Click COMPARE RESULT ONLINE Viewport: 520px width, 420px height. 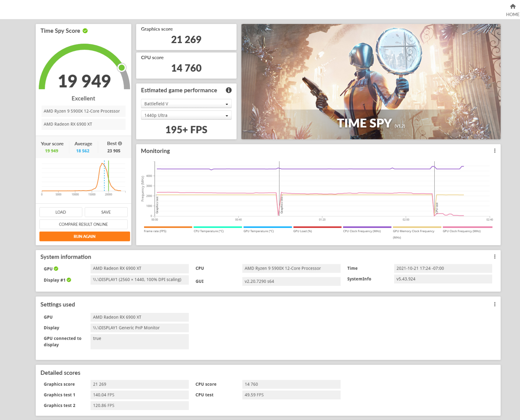point(83,224)
